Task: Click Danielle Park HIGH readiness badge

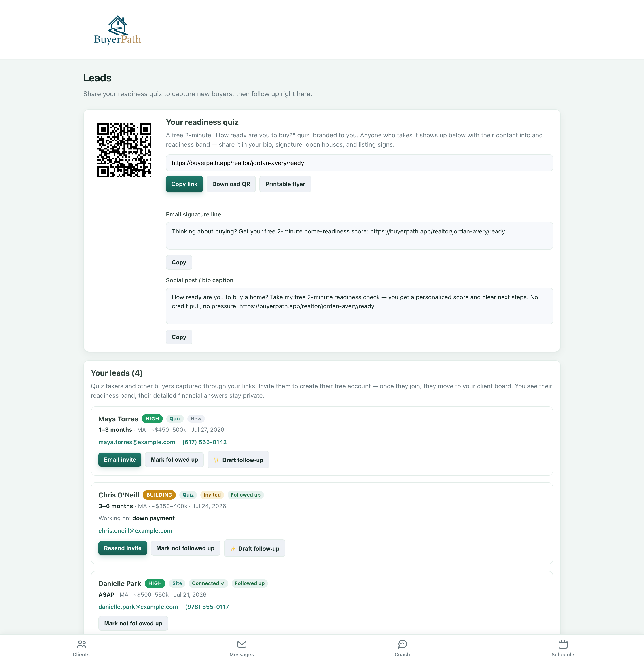Action: point(155,583)
